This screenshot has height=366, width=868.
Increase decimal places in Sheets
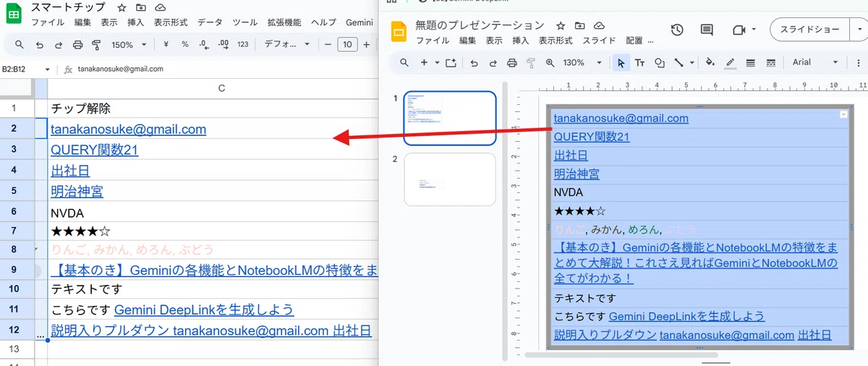coord(224,45)
